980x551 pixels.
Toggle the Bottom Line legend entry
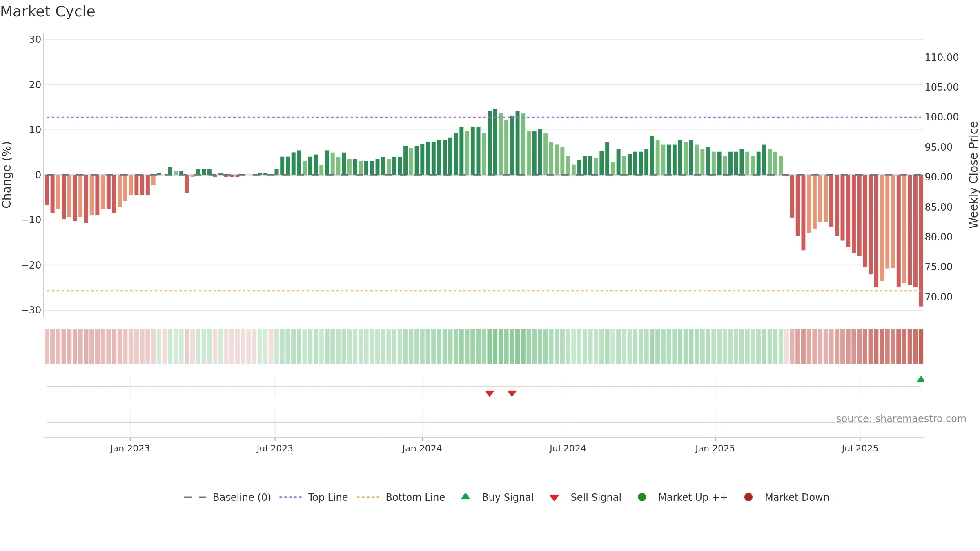[x=401, y=497]
